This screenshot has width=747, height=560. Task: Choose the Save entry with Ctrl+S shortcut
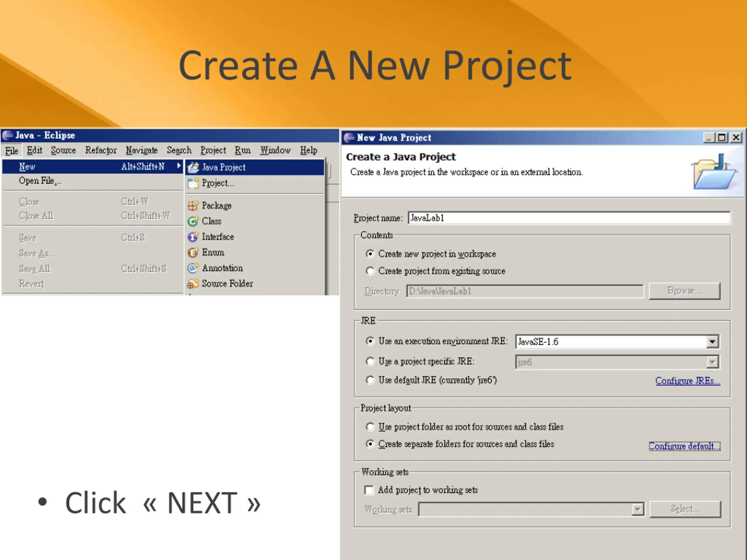pos(92,238)
